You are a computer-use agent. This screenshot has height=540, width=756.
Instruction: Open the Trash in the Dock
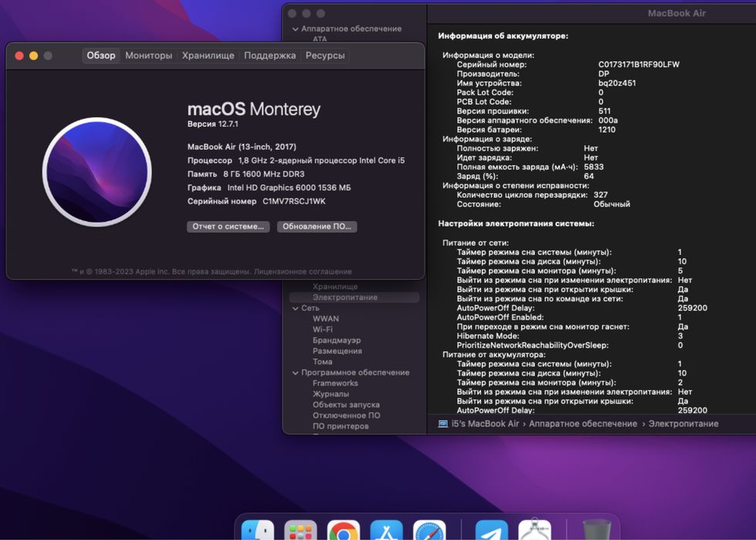click(x=596, y=531)
